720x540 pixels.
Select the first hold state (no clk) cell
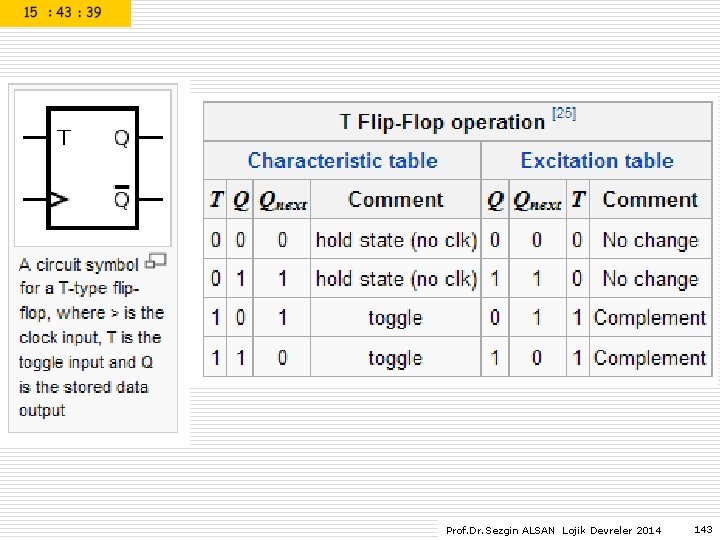[396, 240]
